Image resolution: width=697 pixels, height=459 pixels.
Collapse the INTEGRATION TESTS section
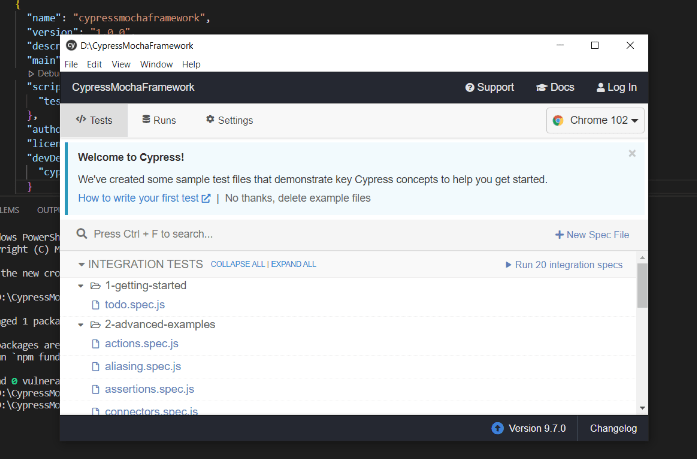pos(81,264)
